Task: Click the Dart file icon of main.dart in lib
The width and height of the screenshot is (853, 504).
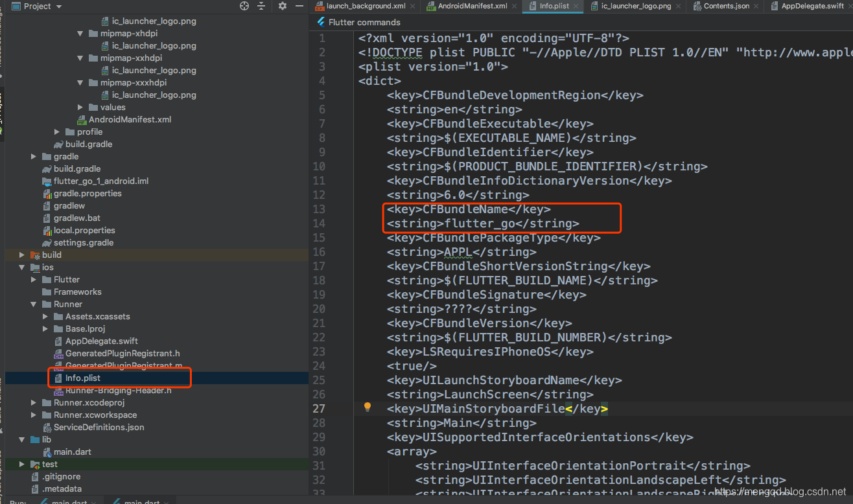Action: click(x=47, y=452)
